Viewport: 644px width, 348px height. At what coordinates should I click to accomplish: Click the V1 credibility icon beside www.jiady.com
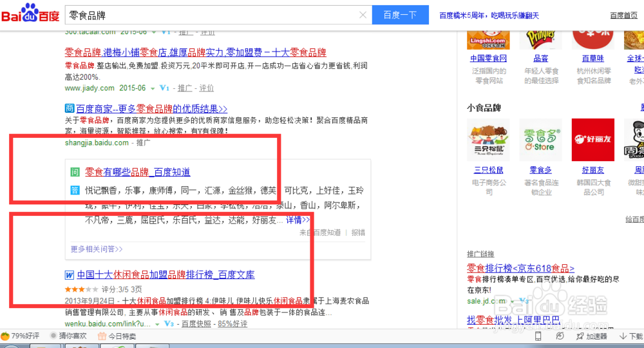(164, 88)
